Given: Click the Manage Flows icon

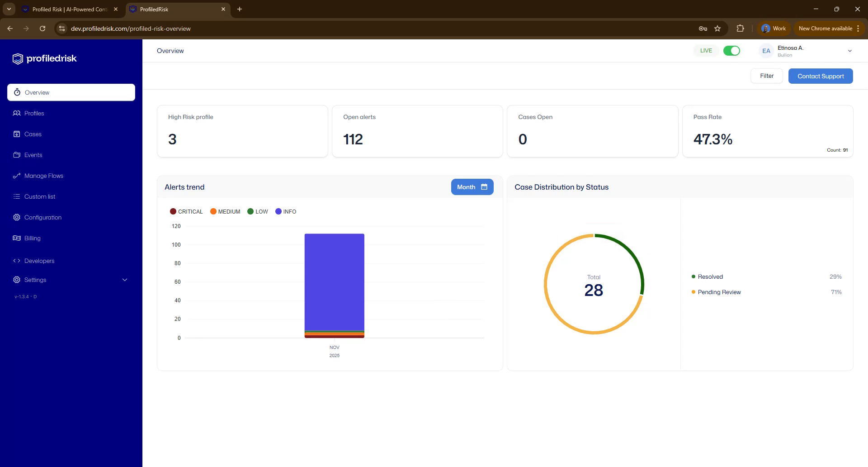Looking at the screenshot, I should pos(17,176).
